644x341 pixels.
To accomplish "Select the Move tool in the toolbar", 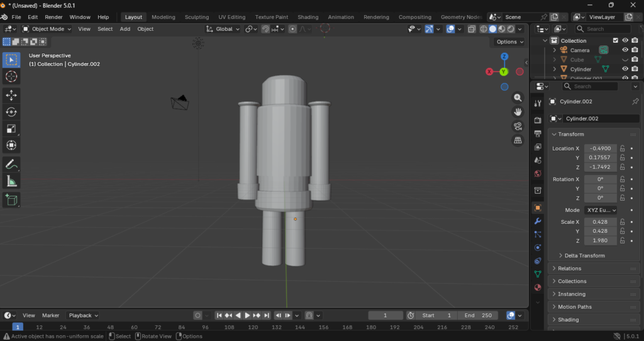I will (11, 95).
